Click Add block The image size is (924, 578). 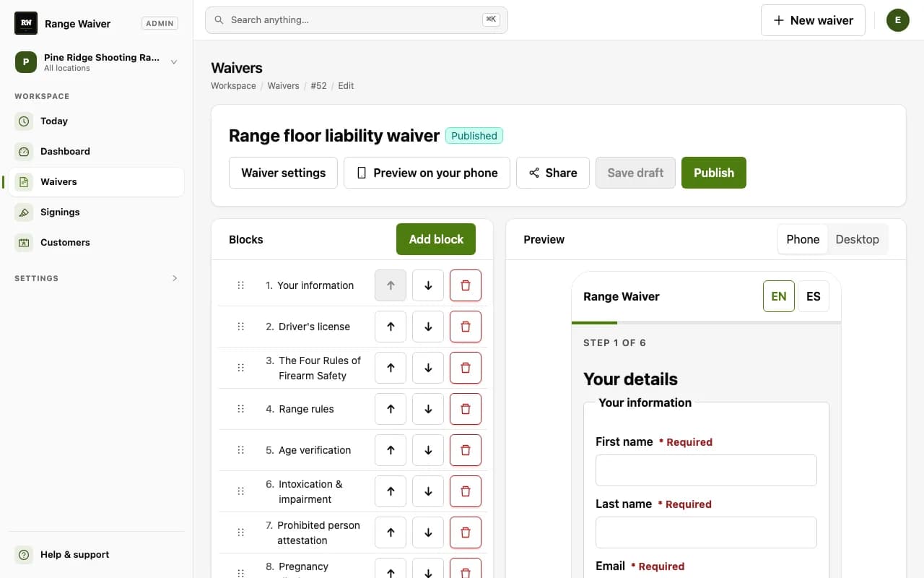click(x=436, y=239)
